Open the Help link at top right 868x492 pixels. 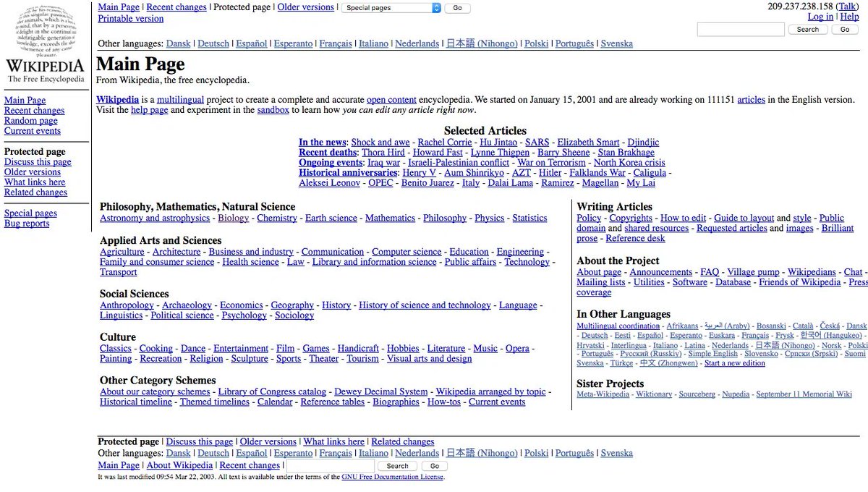pyautogui.click(x=849, y=17)
